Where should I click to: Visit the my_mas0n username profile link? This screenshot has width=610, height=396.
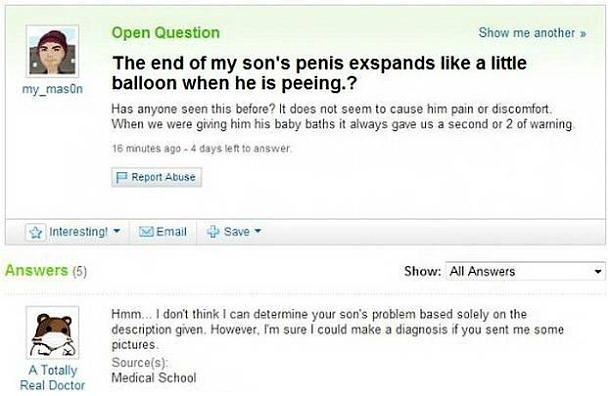pyautogui.click(x=53, y=89)
